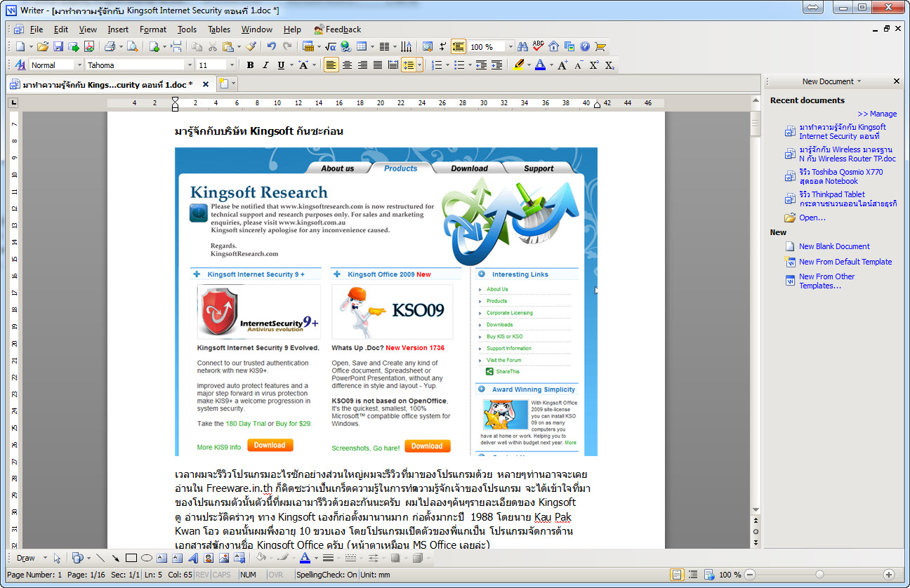Click the home page icon

(553, 47)
